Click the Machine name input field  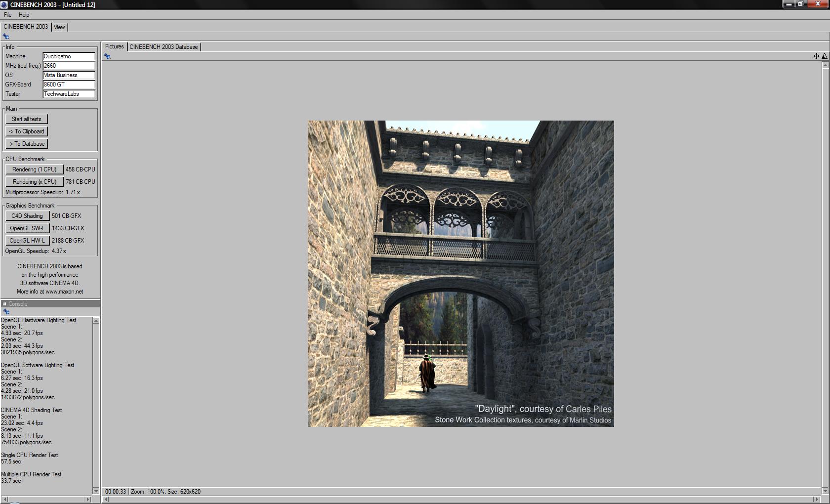69,56
